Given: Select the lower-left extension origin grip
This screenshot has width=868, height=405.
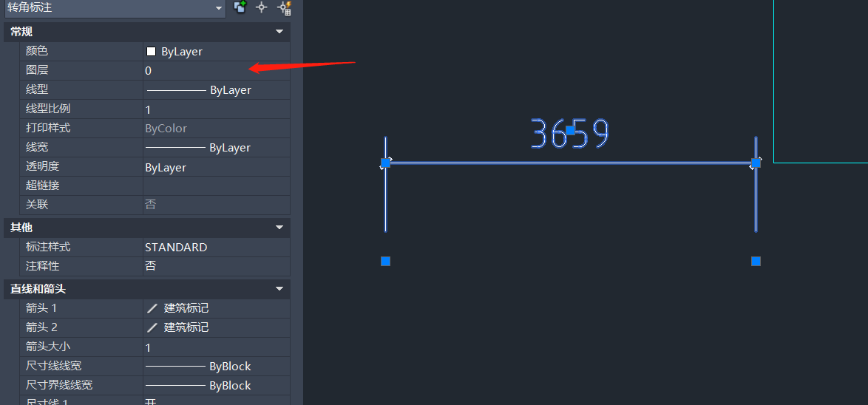Looking at the screenshot, I should point(386,261).
